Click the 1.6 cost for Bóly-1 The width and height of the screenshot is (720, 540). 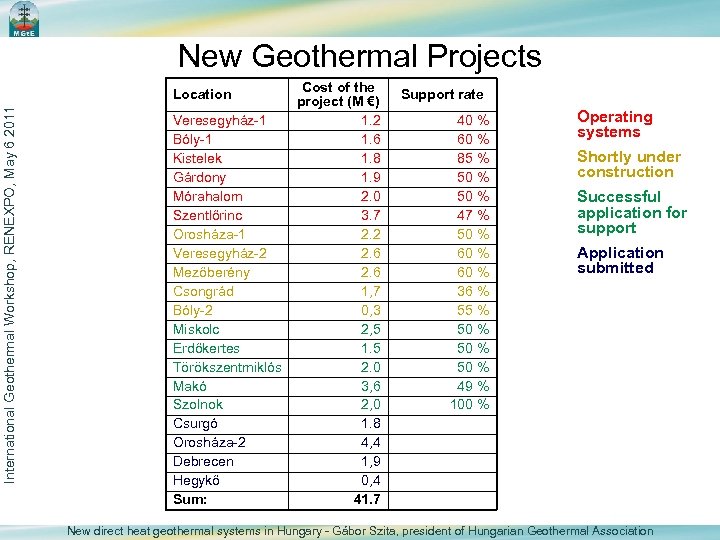[x=371, y=140]
